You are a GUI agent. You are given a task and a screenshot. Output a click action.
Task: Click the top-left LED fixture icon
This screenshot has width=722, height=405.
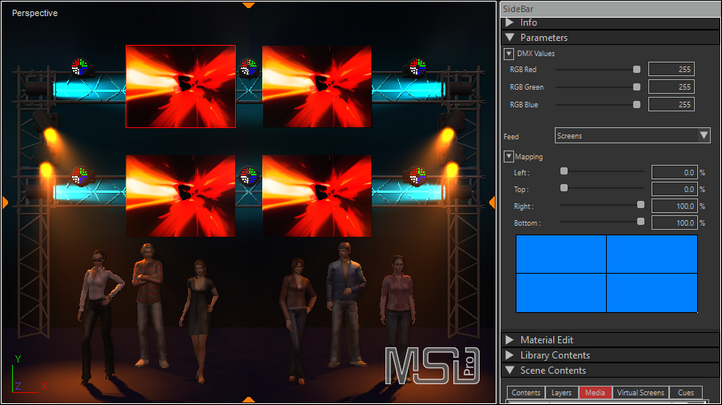pos(80,67)
